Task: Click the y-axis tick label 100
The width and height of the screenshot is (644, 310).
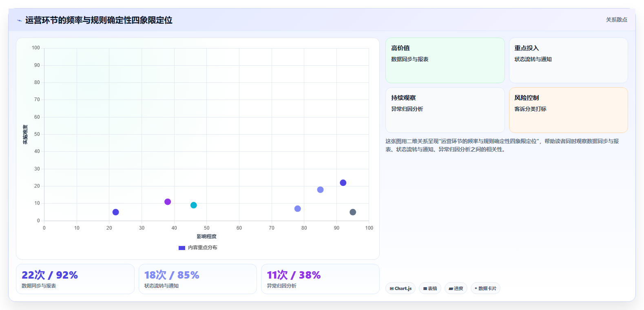Action: coord(36,48)
